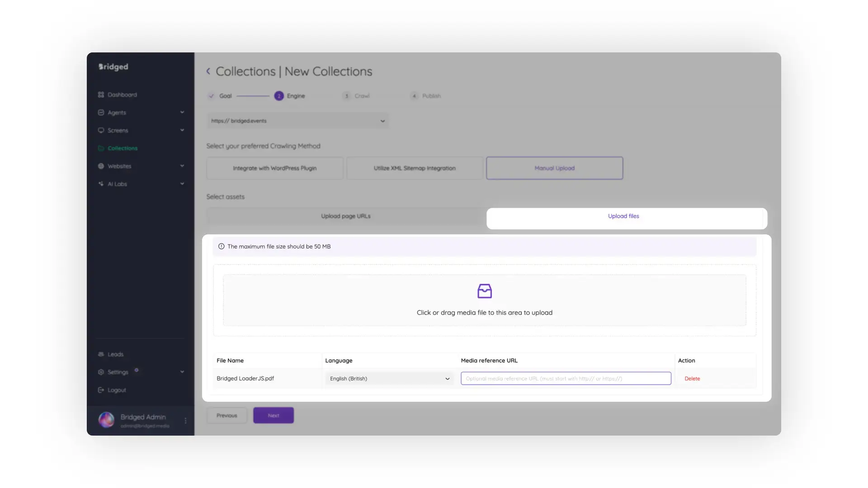This screenshot has width=868, height=488.
Task: Choose Utilize XML Sitemap Integration option
Action: tap(414, 168)
